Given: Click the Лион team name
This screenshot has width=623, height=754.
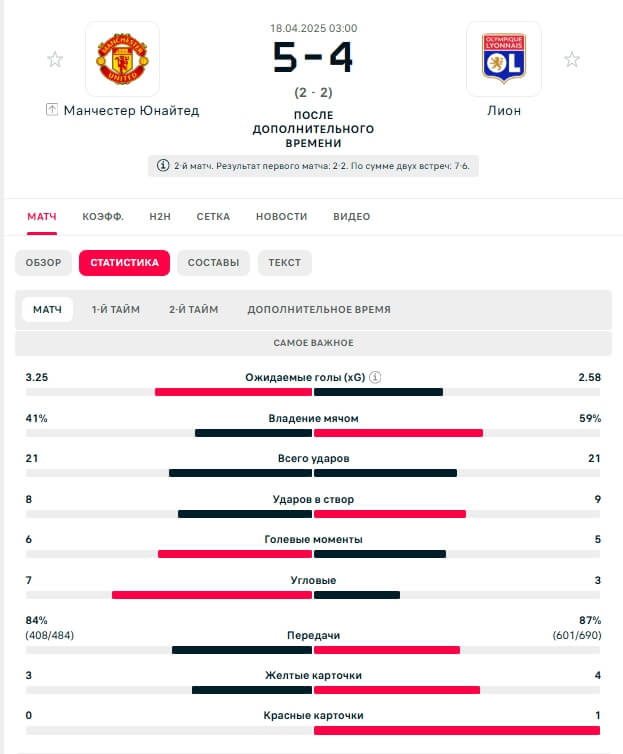Looking at the screenshot, I should [504, 111].
